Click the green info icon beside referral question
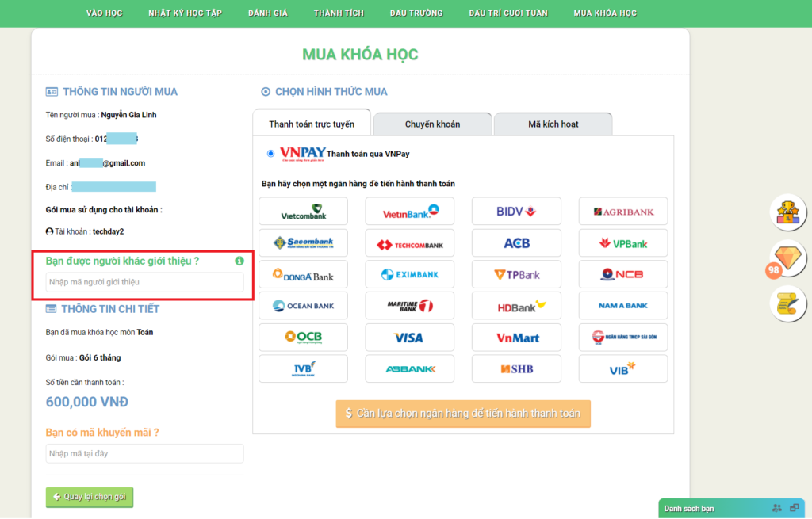The height and width of the screenshot is (519, 812). (x=239, y=261)
